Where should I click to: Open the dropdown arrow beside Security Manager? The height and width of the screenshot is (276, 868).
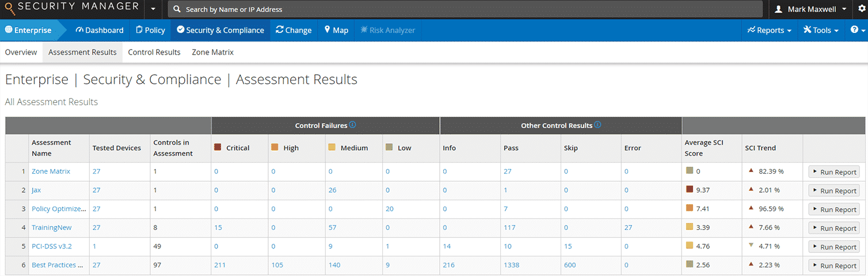pos(153,9)
